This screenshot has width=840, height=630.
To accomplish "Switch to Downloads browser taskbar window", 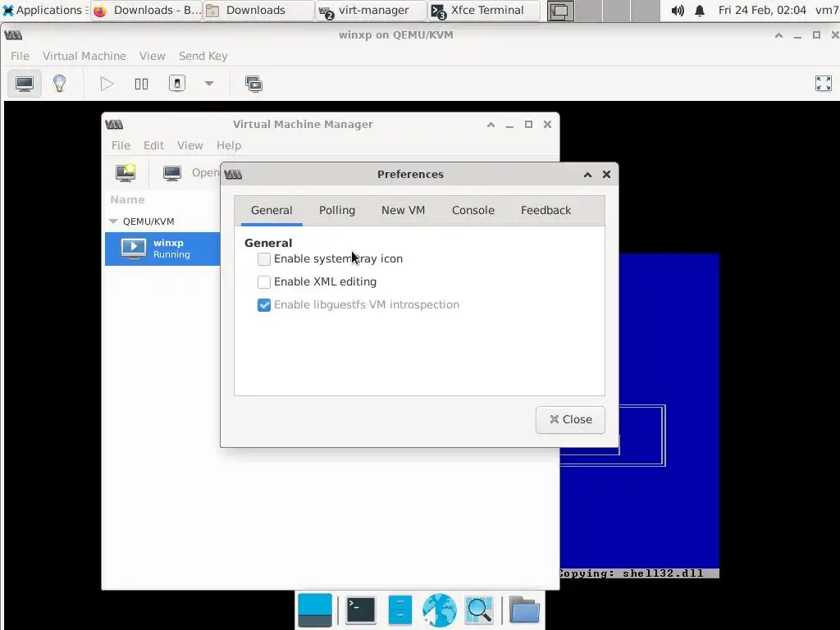I will (148, 10).
